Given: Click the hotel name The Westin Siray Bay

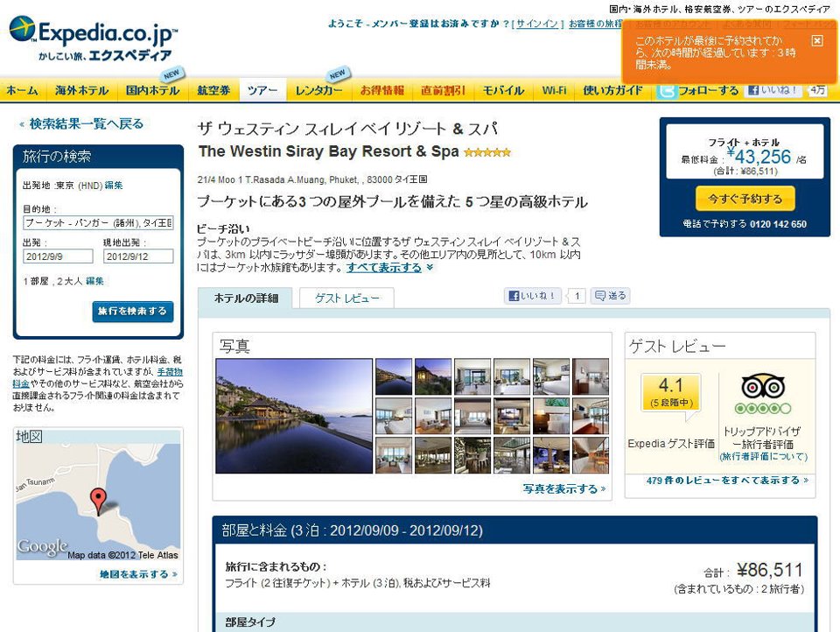Looking at the screenshot, I should (x=328, y=151).
